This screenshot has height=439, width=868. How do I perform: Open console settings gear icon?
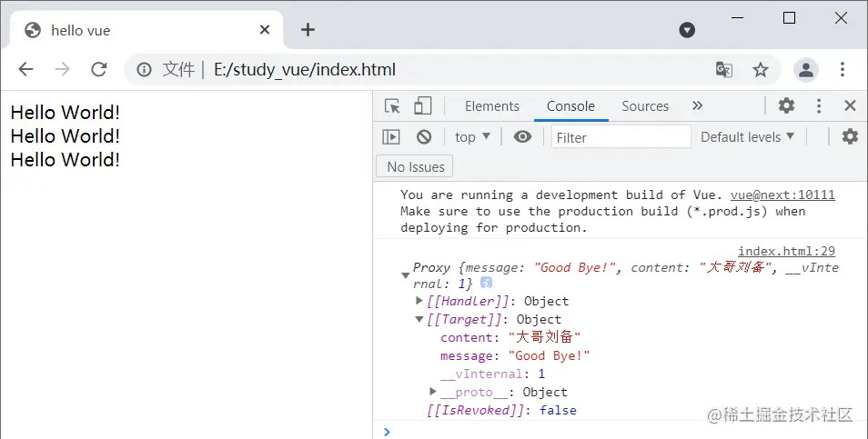pyautogui.click(x=850, y=136)
